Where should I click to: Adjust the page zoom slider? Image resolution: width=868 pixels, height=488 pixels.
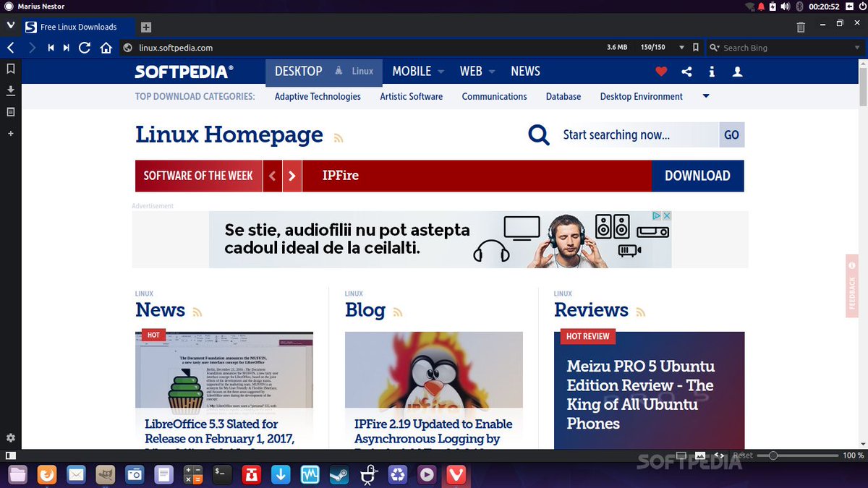(x=799, y=455)
